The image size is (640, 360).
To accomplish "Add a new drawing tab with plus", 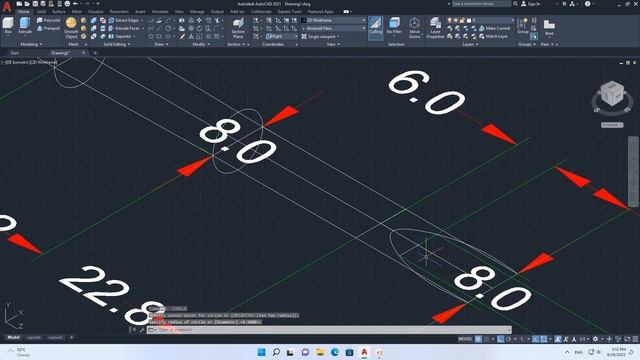I will click(x=95, y=53).
